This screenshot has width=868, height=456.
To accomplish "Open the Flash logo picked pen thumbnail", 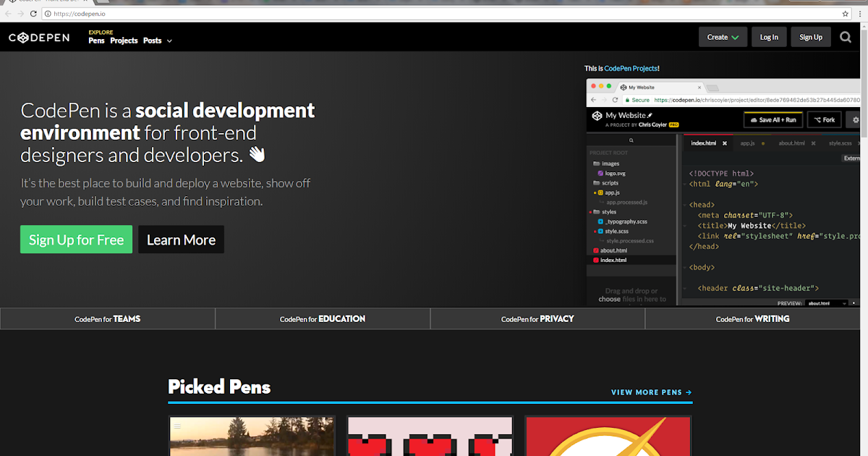I will coord(608,436).
